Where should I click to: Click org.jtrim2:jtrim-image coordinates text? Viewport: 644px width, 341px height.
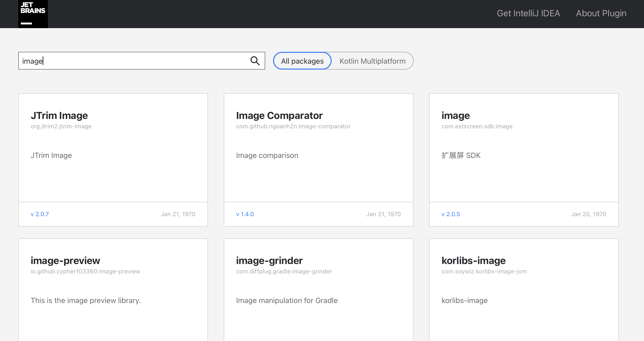click(61, 126)
